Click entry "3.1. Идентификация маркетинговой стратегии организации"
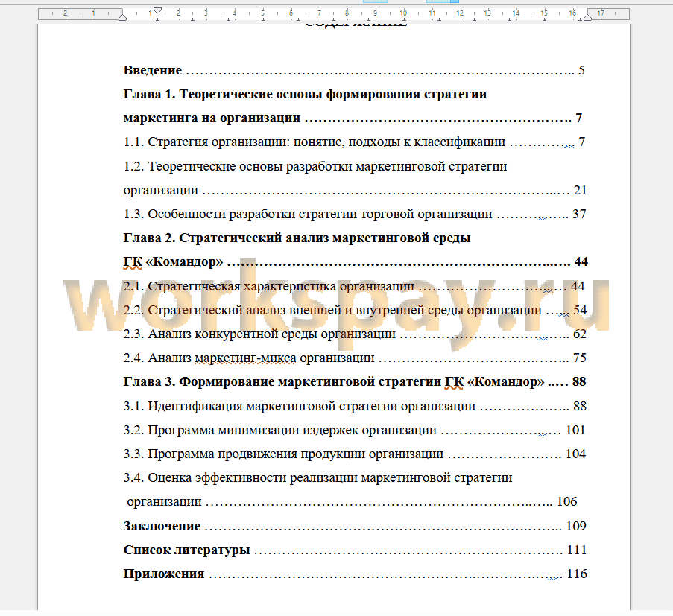Image resolution: width=673 pixels, height=616 pixels. tap(300, 406)
